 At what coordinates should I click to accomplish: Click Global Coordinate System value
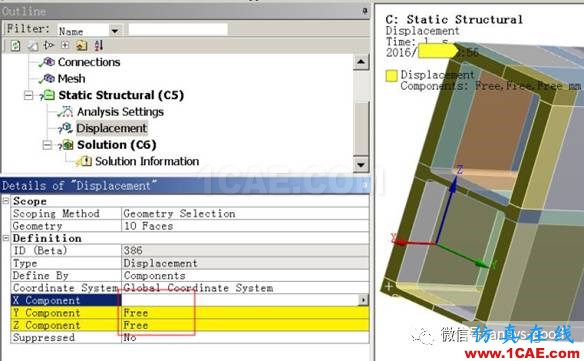coord(198,288)
